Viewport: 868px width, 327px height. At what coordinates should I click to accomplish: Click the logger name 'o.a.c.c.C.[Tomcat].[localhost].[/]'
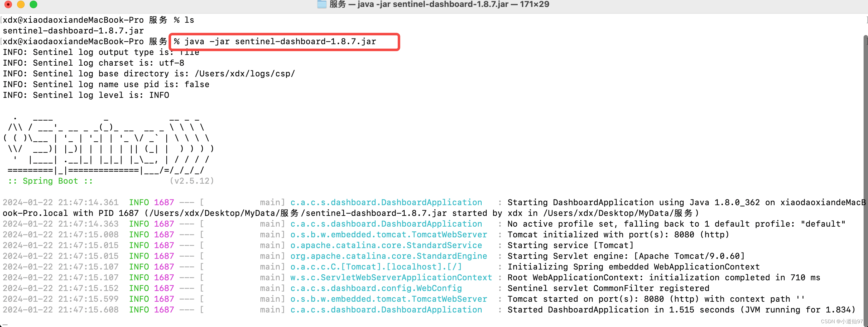[376, 267]
